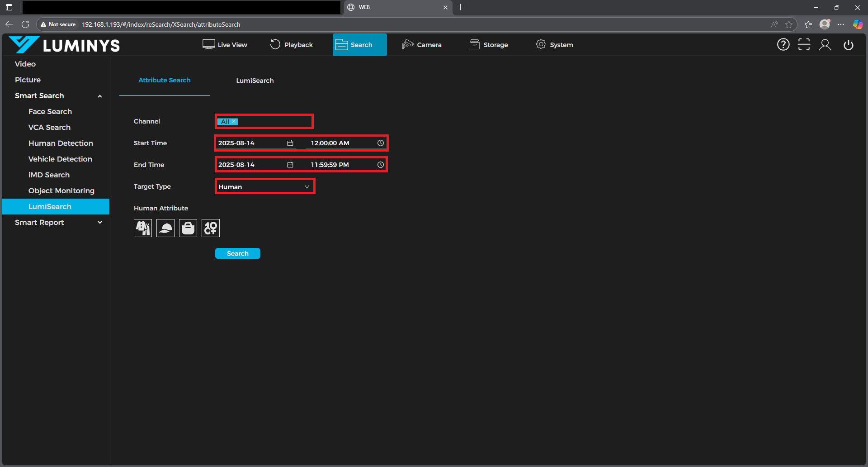The width and height of the screenshot is (868, 467).
Task: Switch to the LumiSearch tab
Action: [255, 81]
